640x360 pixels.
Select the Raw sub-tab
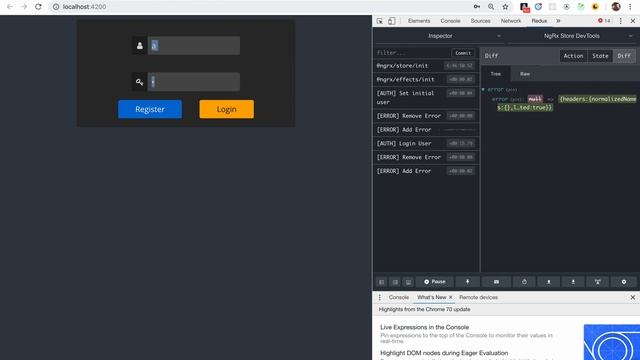525,74
